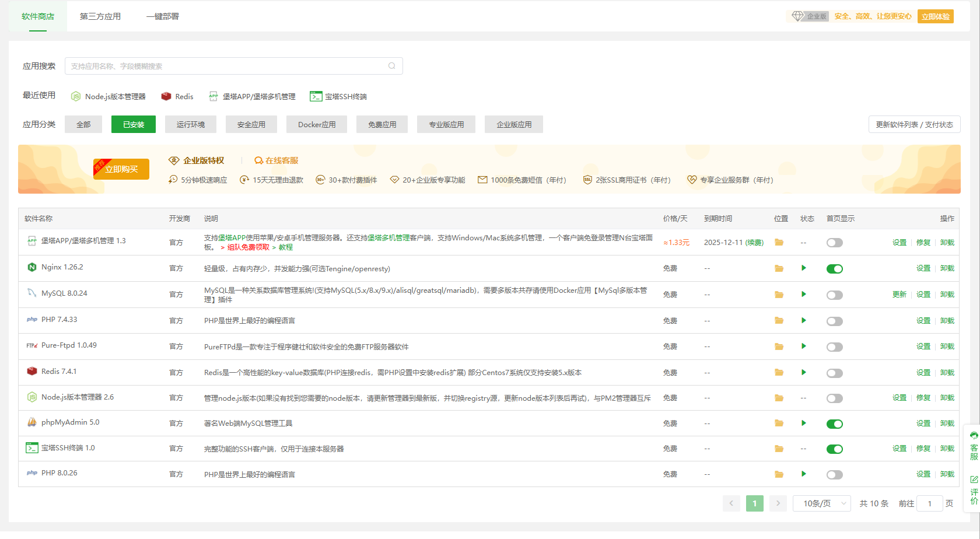The height and width of the screenshot is (539, 980).
Task: Open 在线客服 link in banner
Action: (x=276, y=160)
